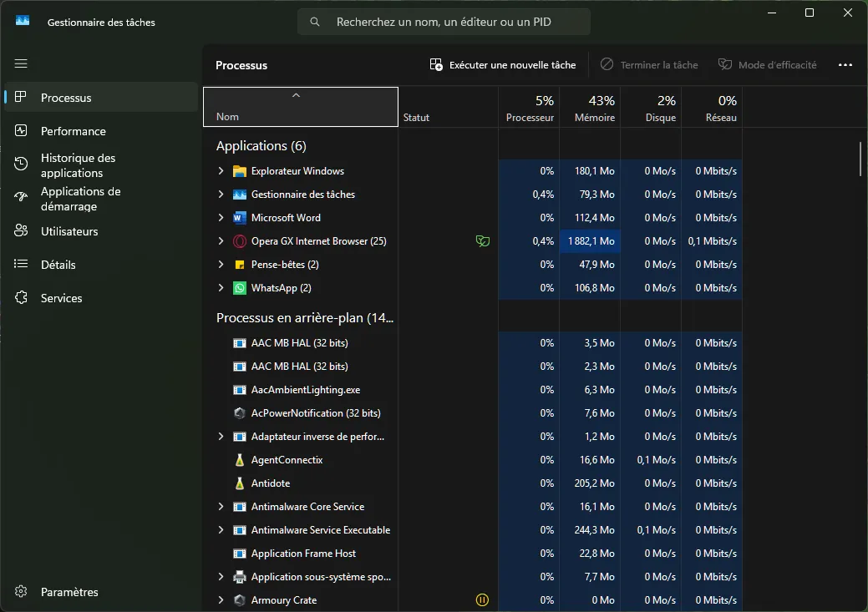This screenshot has height=612, width=868.
Task: Click the Armoury Crate suspended pause icon
Action: (x=481, y=599)
